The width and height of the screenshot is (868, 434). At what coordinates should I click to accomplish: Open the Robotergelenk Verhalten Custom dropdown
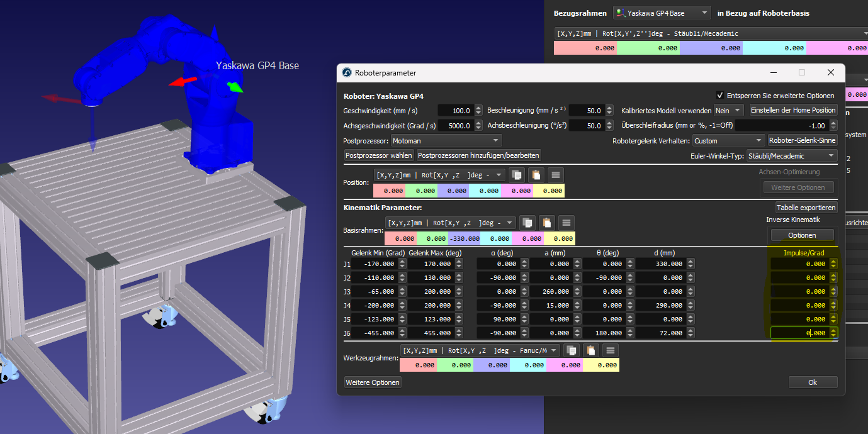(728, 141)
